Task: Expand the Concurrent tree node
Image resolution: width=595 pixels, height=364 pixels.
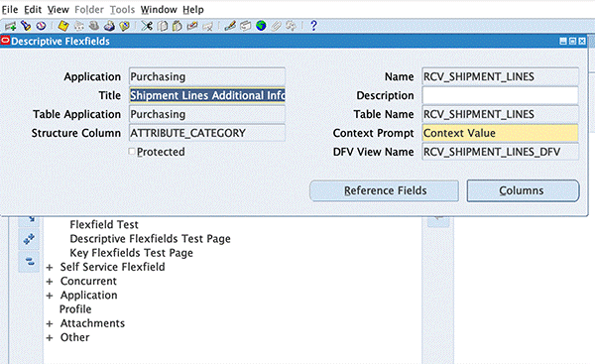Action: [x=50, y=282]
